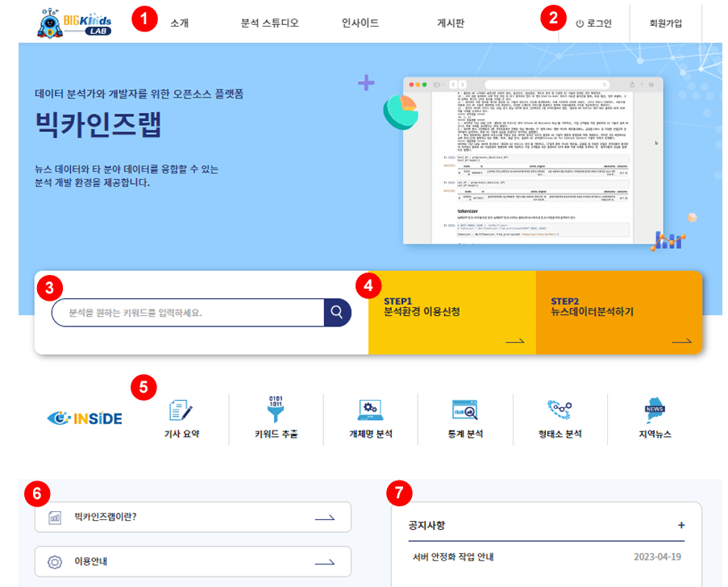728x587 pixels.
Task: Open the 이용안내 link box
Action: (x=193, y=561)
